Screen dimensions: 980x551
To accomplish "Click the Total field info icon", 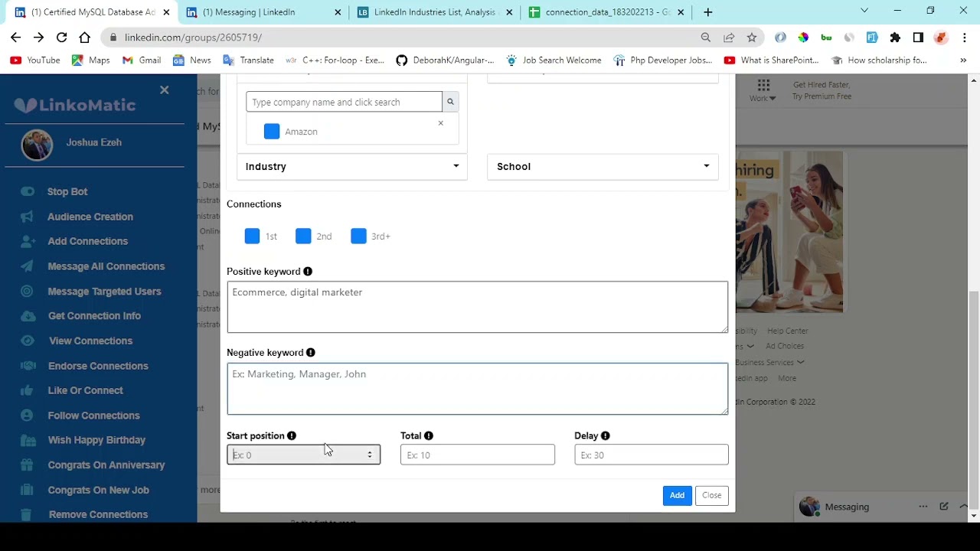I will (429, 435).
